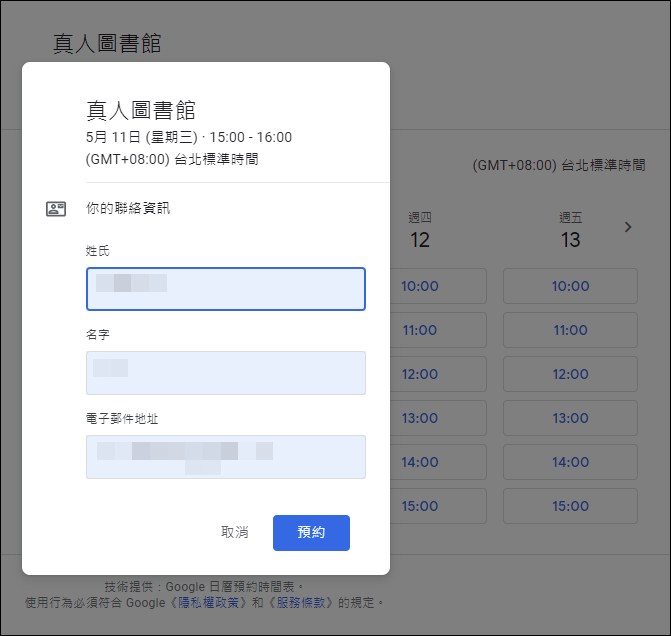Screen dimensions: 671x636
Task: Select the 15:00 slot on Friday 13
Action: (x=570, y=506)
